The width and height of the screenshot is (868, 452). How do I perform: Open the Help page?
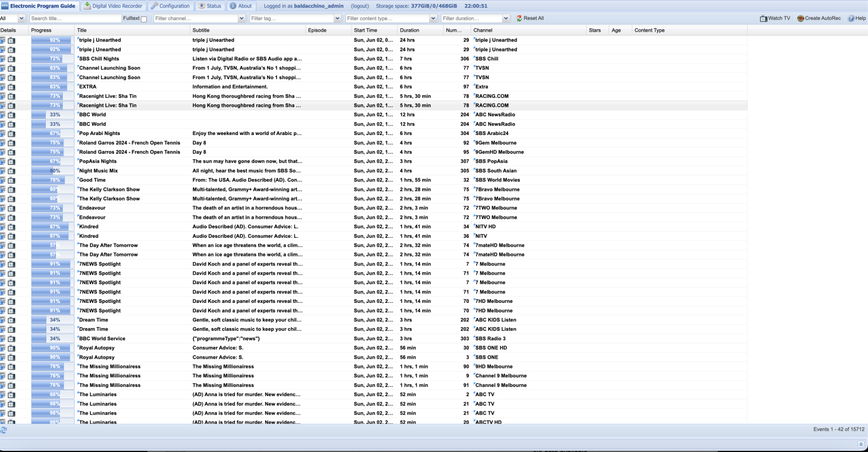tap(857, 19)
